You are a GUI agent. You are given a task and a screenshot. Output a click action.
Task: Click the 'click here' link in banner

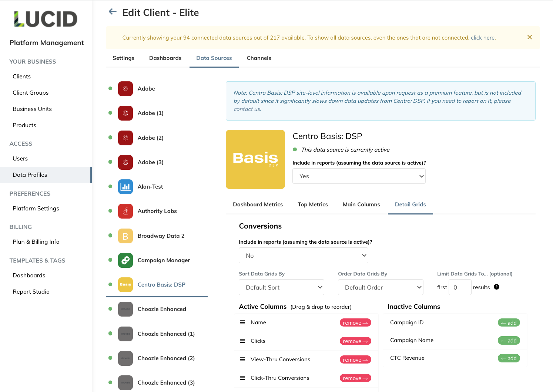coord(483,38)
